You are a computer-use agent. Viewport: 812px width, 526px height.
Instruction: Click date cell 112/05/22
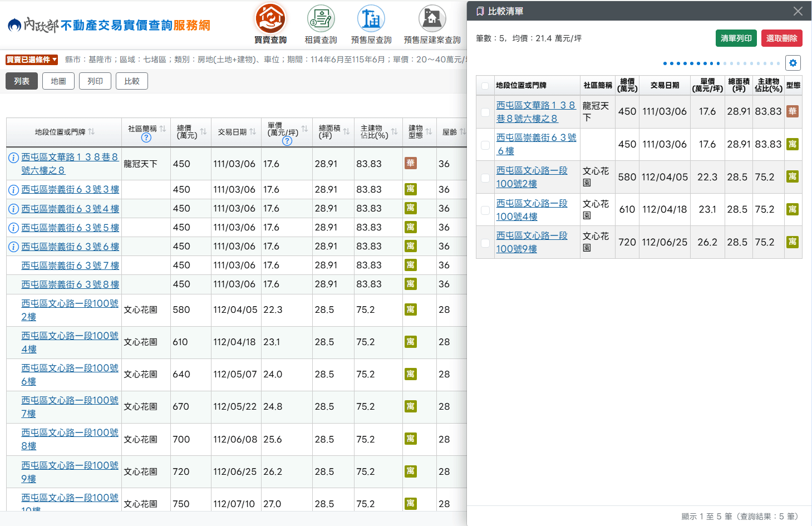click(x=235, y=406)
